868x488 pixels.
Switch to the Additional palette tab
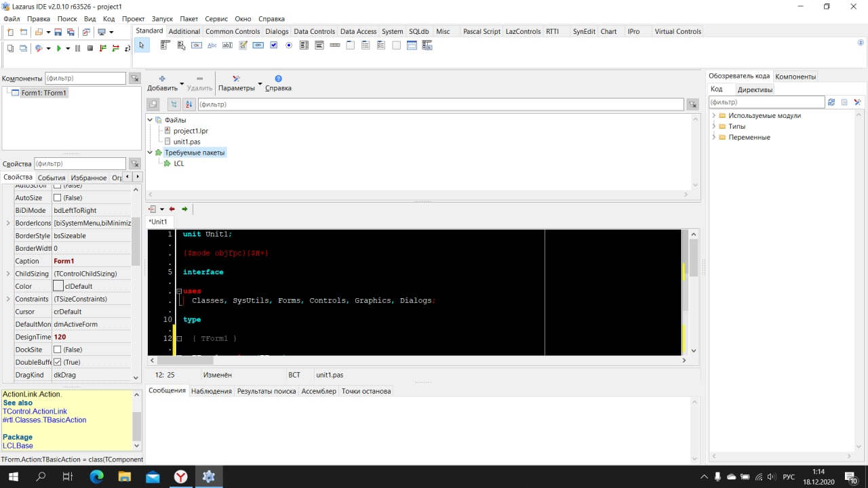tap(184, 31)
